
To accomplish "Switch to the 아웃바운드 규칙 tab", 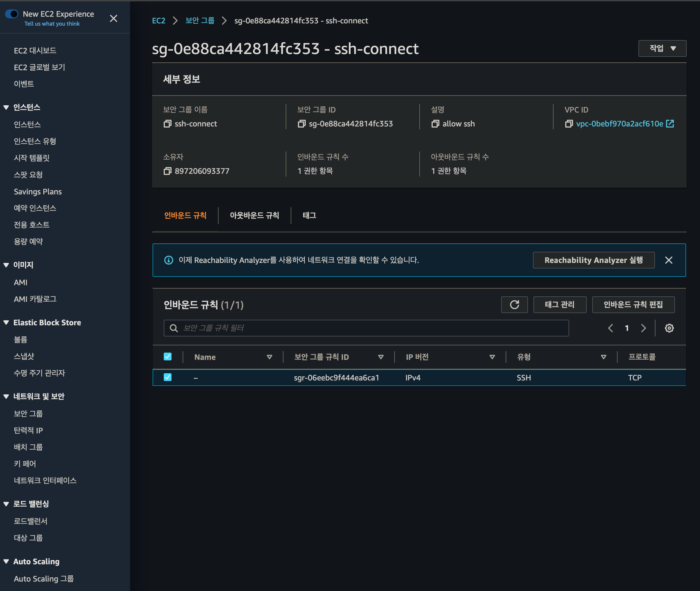I will [254, 215].
